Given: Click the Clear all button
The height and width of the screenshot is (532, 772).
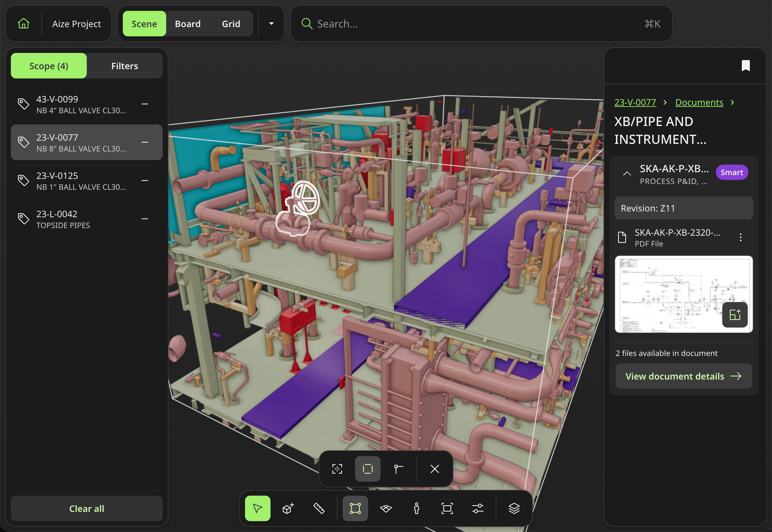Looking at the screenshot, I should (87, 508).
